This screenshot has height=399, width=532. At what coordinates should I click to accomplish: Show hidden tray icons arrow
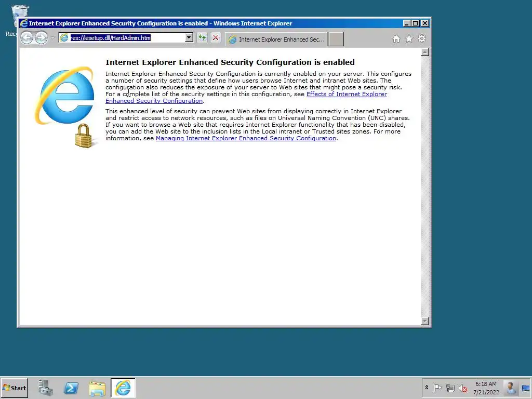(427, 388)
